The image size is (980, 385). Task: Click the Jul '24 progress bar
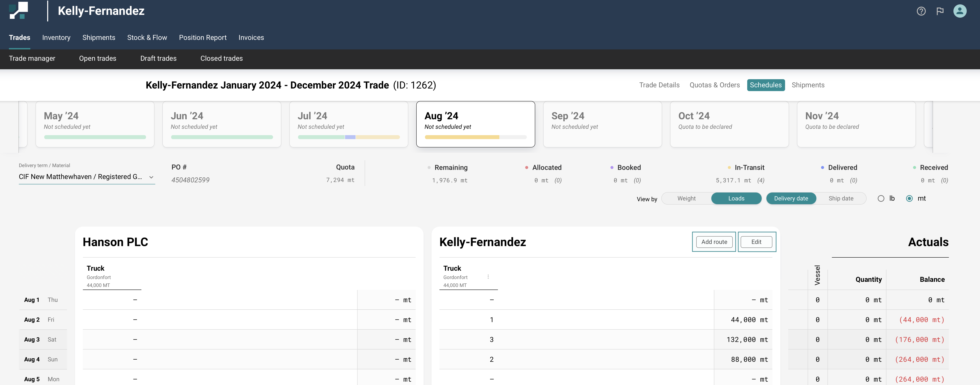[x=348, y=137]
